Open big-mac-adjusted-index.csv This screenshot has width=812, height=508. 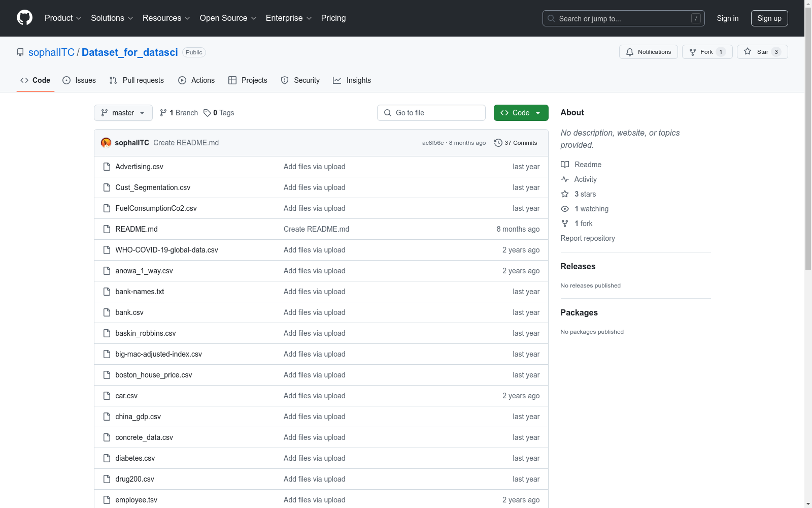coord(158,354)
